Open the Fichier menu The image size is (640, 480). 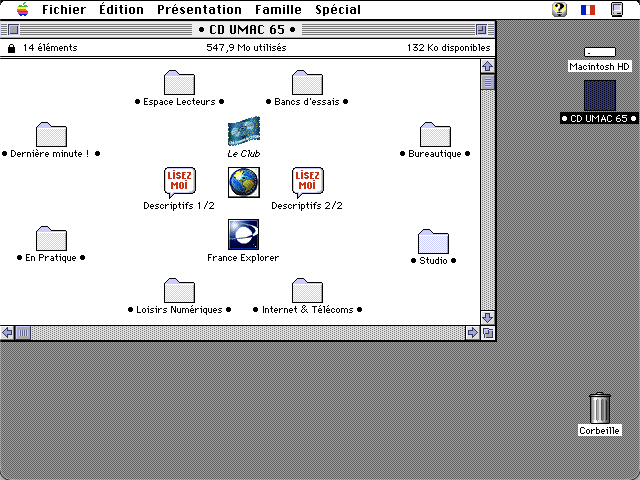(x=64, y=9)
